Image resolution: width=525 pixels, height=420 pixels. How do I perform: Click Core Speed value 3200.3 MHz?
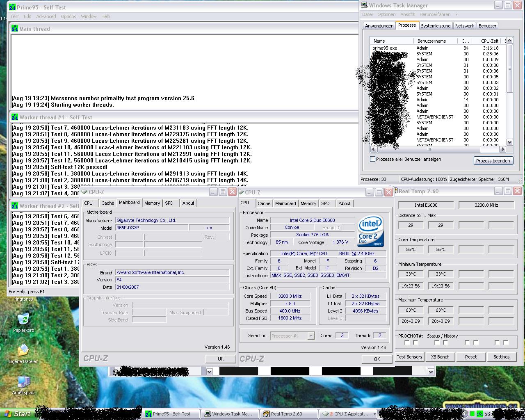290,296
